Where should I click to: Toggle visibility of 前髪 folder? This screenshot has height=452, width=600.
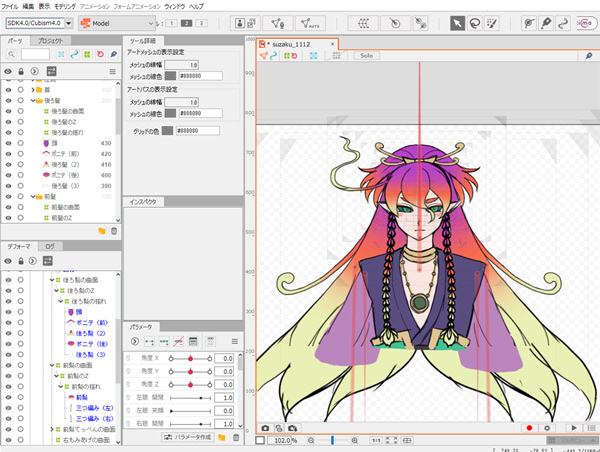(x=8, y=196)
